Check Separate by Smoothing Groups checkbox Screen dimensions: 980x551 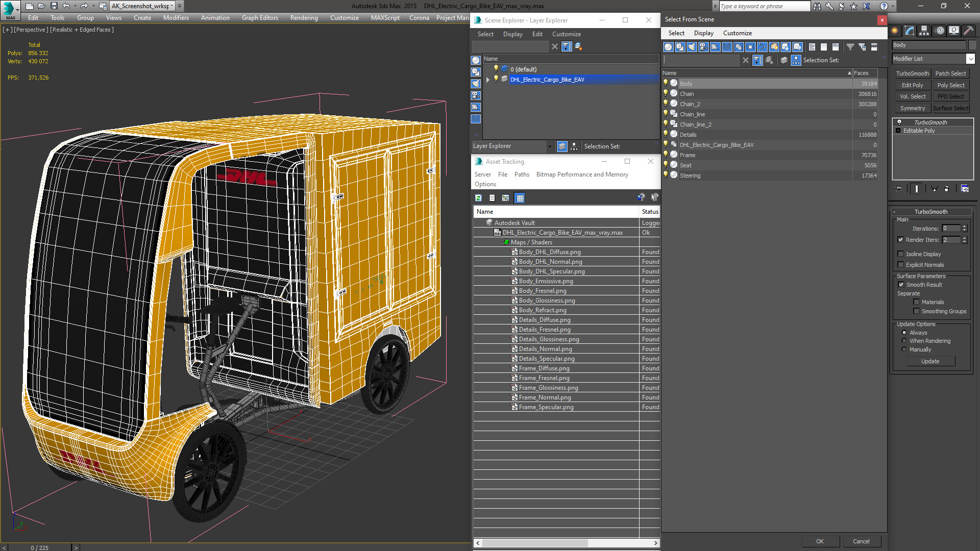coord(916,311)
